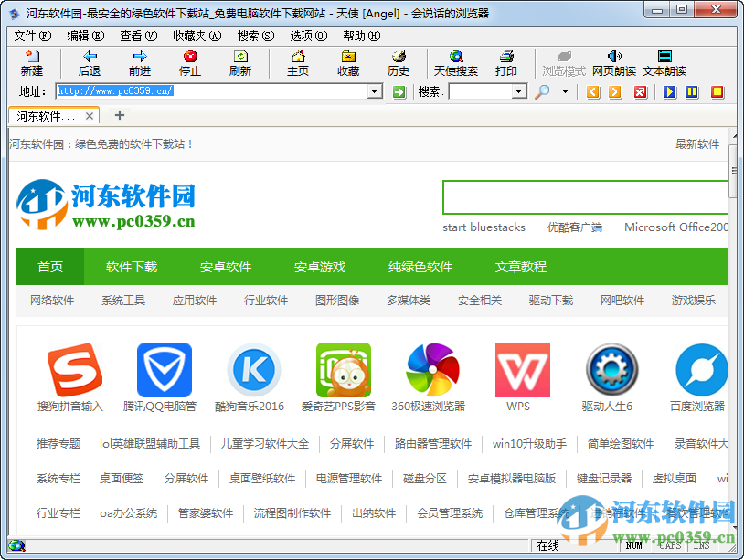This screenshot has width=744, height=560.
Task: Open the 腾讯QQ电脑管 shield icon
Action: click(165, 370)
